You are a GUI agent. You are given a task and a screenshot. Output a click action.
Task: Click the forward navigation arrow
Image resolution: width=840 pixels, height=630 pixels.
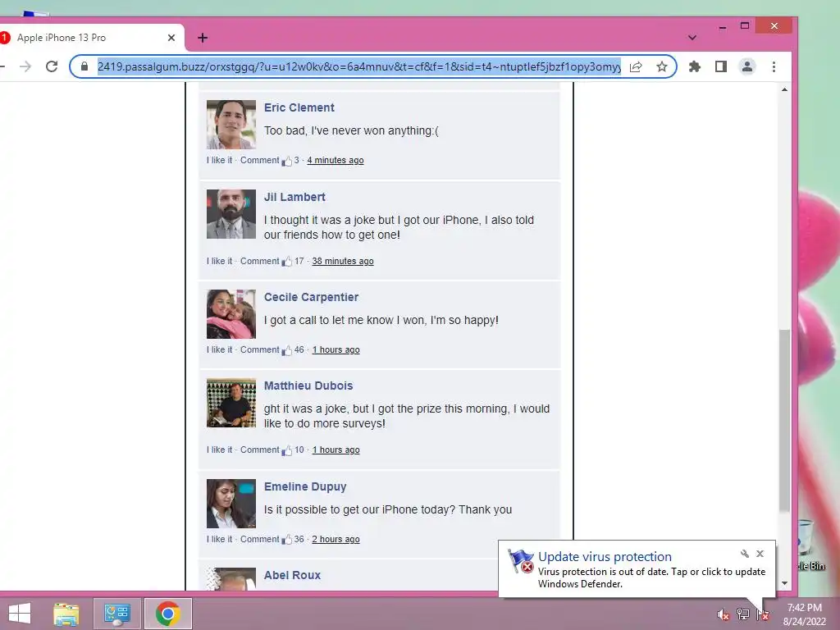coord(25,66)
